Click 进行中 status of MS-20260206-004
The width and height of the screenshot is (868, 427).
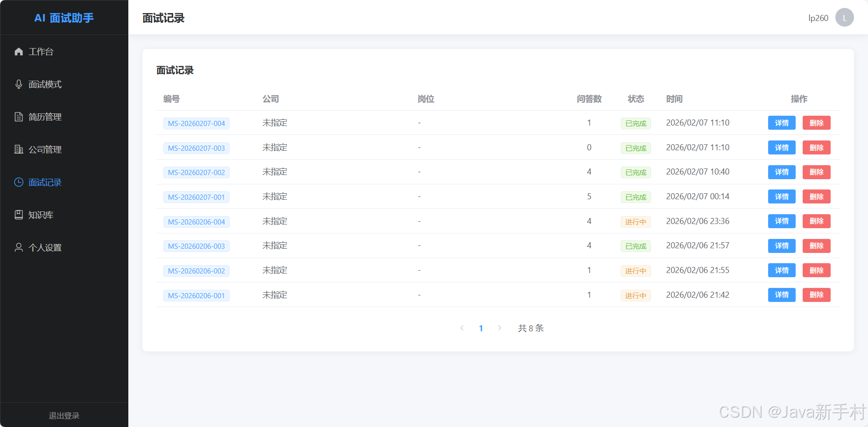point(636,222)
